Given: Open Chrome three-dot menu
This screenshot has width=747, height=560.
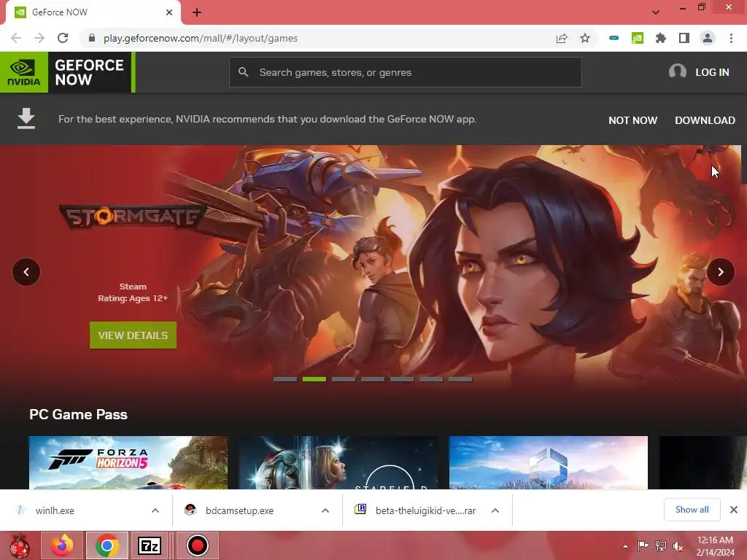Looking at the screenshot, I should 731,38.
